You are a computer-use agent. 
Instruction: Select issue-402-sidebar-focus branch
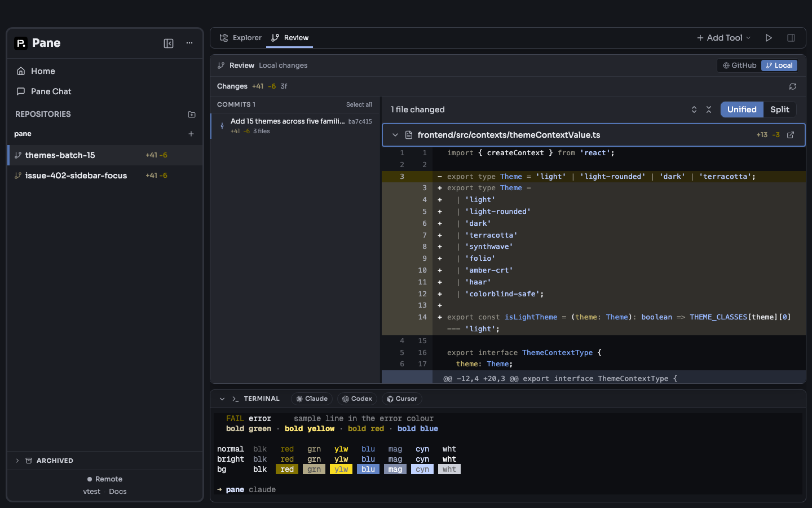pyautogui.click(x=105, y=176)
